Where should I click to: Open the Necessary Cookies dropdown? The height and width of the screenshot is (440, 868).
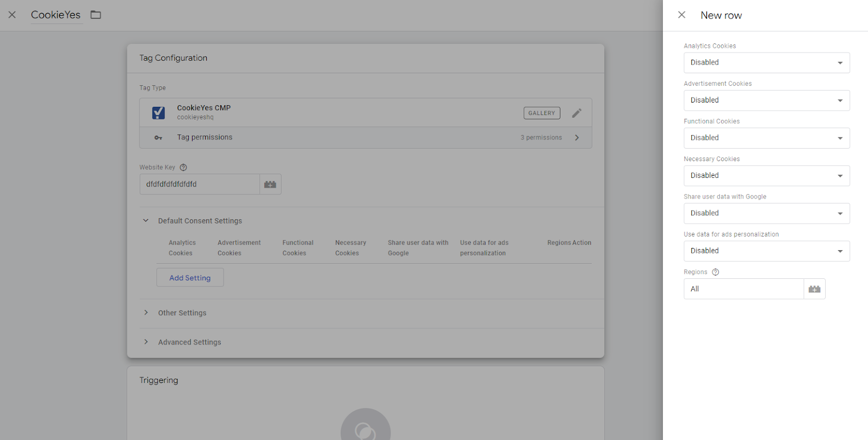tap(767, 176)
